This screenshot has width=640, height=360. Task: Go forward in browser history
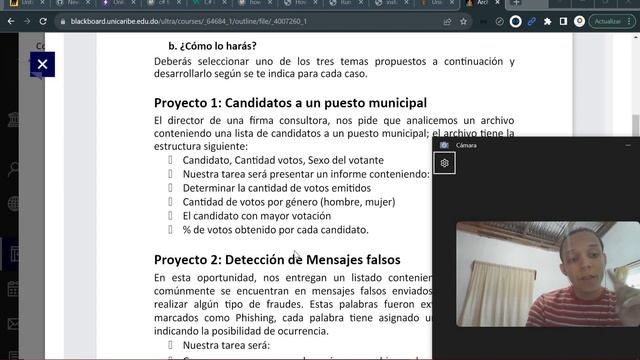27,21
